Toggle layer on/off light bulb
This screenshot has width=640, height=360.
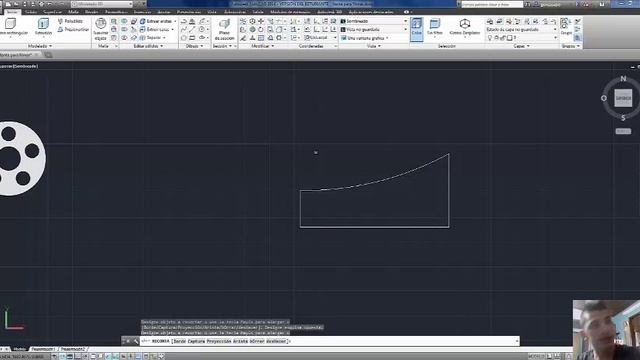click(490, 38)
